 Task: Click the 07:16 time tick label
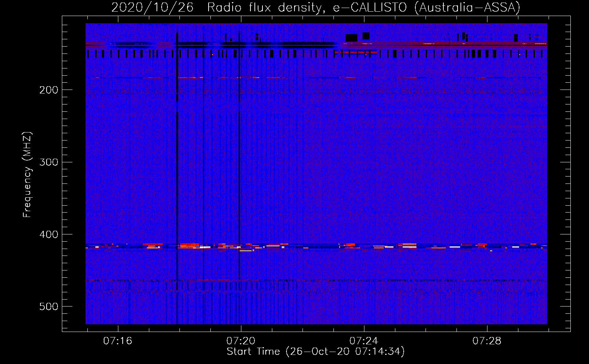118,341
